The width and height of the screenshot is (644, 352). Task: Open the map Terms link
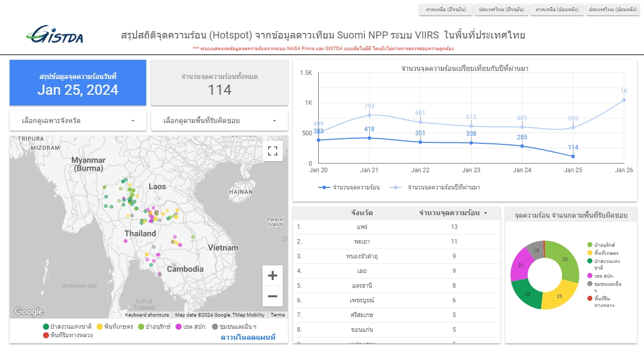click(277, 315)
